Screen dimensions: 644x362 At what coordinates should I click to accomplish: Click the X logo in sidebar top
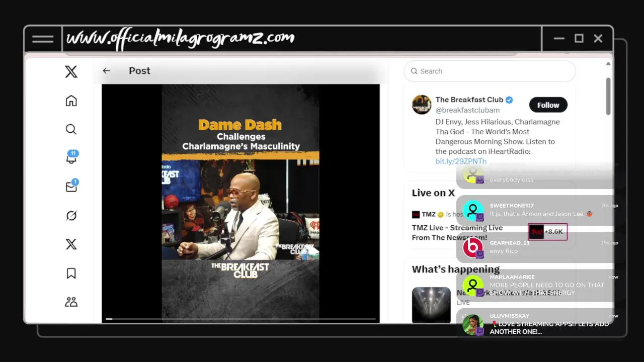[x=71, y=71]
